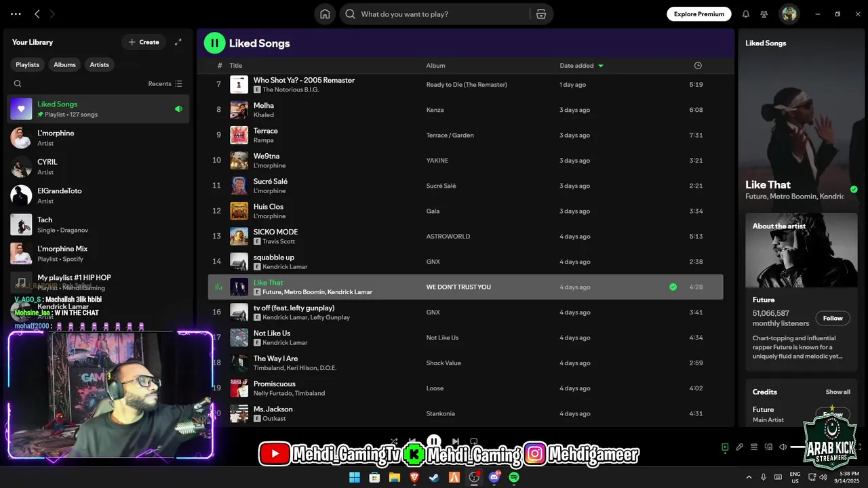
Task: Click the Liked Songs heart thumbnail in library
Action: coord(21,109)
